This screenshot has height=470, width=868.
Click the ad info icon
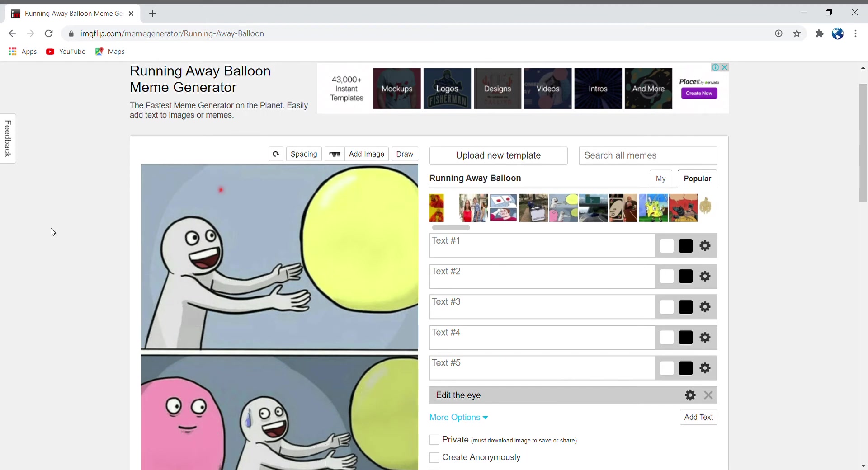716,67
